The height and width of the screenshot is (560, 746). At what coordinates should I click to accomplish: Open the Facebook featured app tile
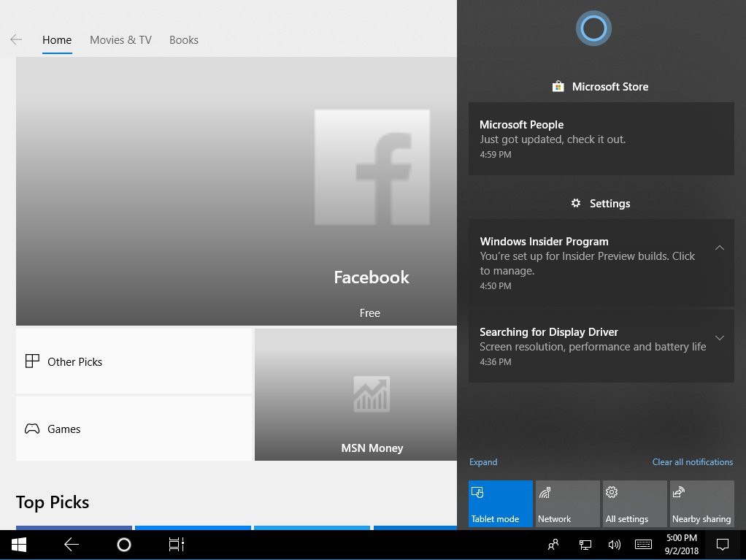(237, 191)
